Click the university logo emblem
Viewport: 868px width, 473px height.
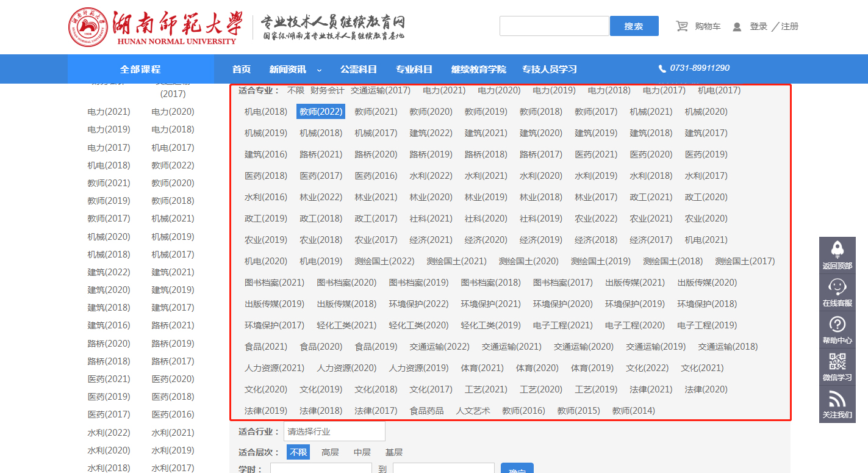tap(87, 27)
